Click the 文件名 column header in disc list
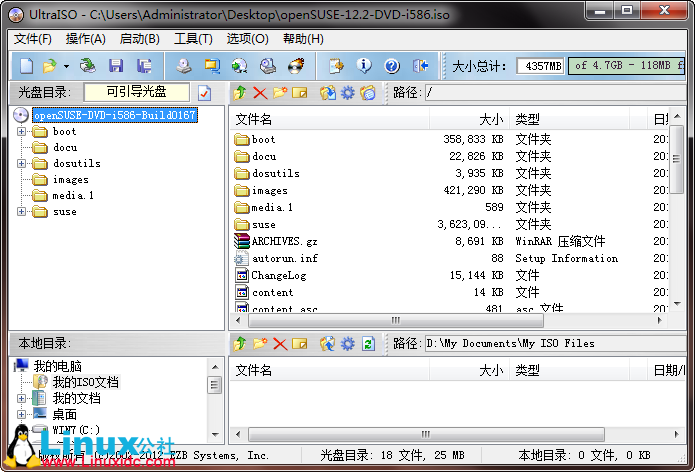 click(x=330, y=119)
